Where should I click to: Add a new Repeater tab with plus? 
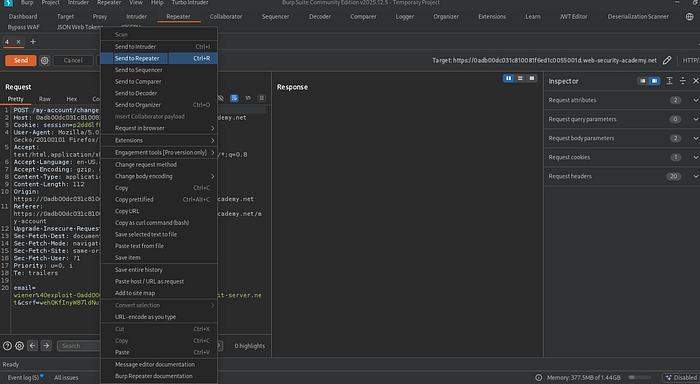click(33, 42)
